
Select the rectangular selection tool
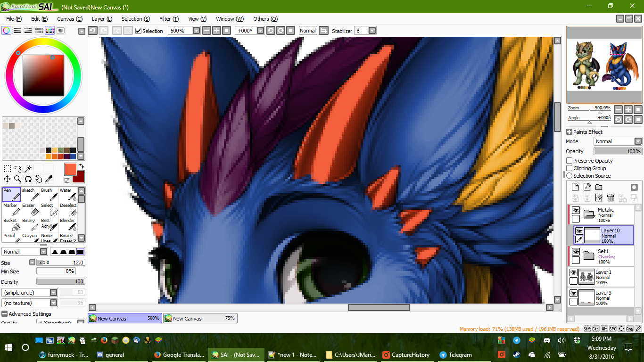point(8,168)
